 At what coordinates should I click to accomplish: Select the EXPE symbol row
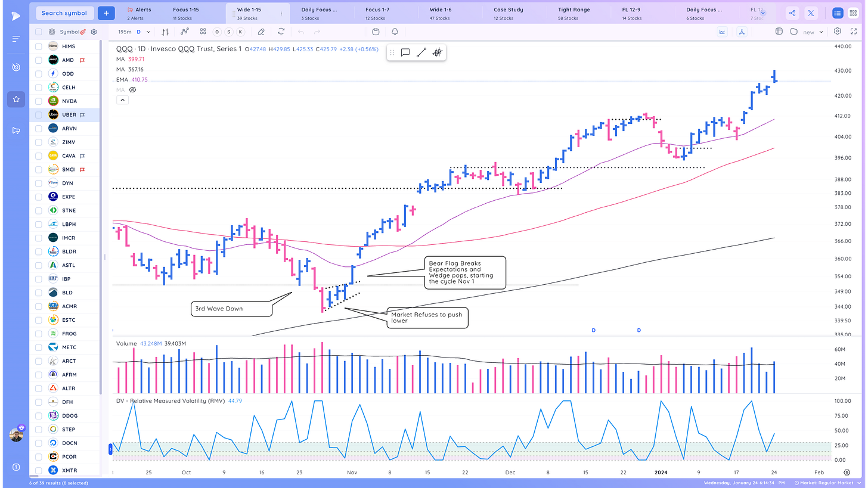tap(66, 197)
